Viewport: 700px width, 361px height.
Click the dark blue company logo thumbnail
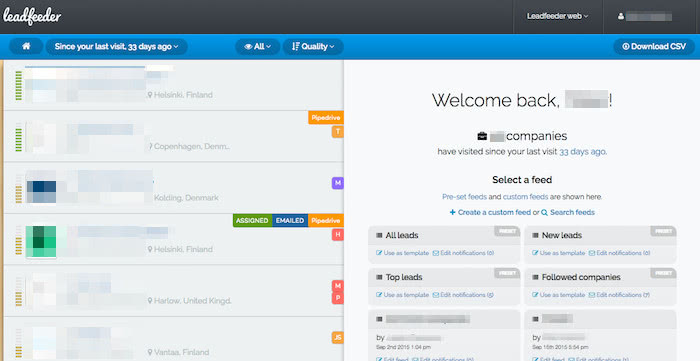click(x=41, y=192)
